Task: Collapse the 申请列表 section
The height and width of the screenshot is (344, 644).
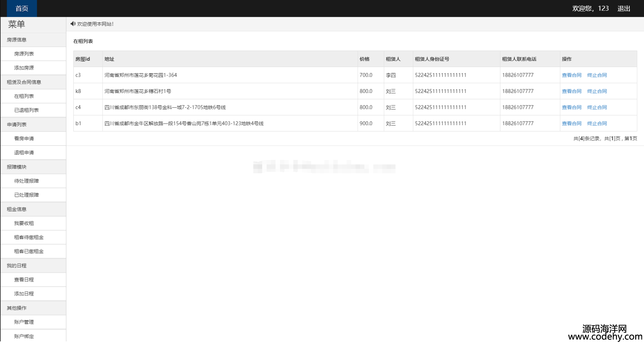Action: 33,124
